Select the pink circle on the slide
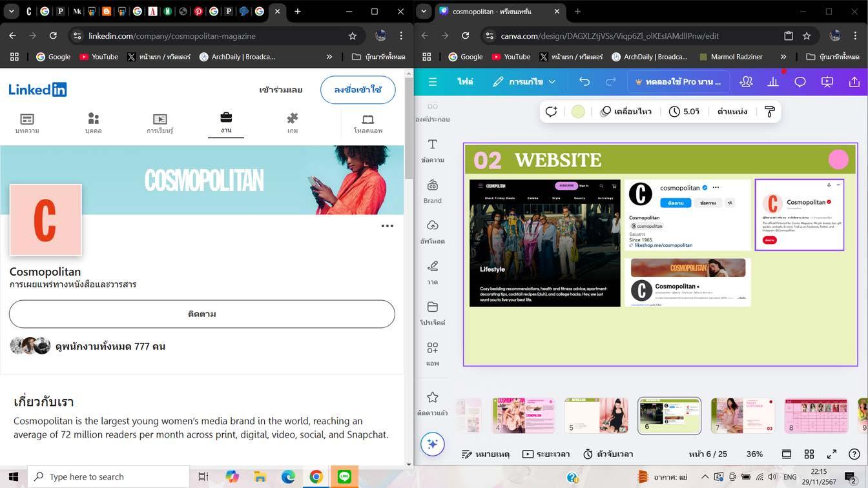Image resolution: width=868 pixels, height=488 pixels. [838, 159]
